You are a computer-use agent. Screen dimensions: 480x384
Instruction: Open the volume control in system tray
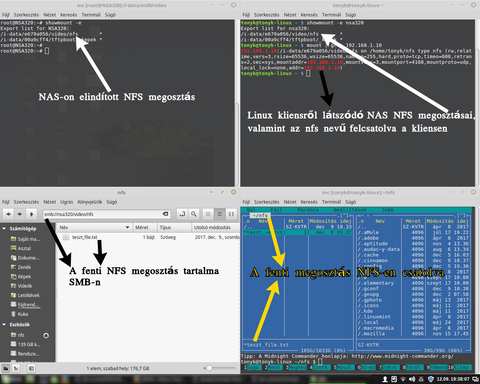412,379
